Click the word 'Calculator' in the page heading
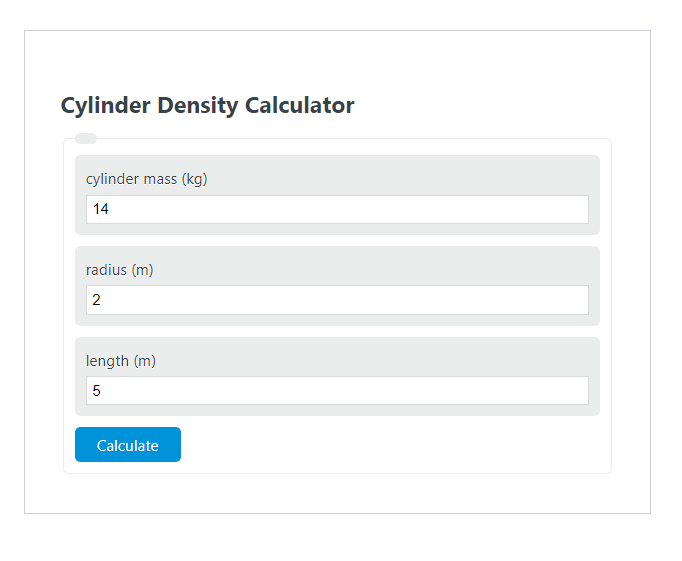 coord(300,105)
